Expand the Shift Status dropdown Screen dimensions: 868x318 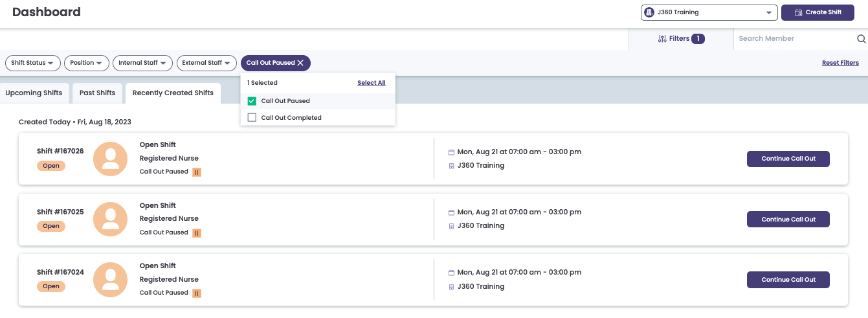(32, 63)
